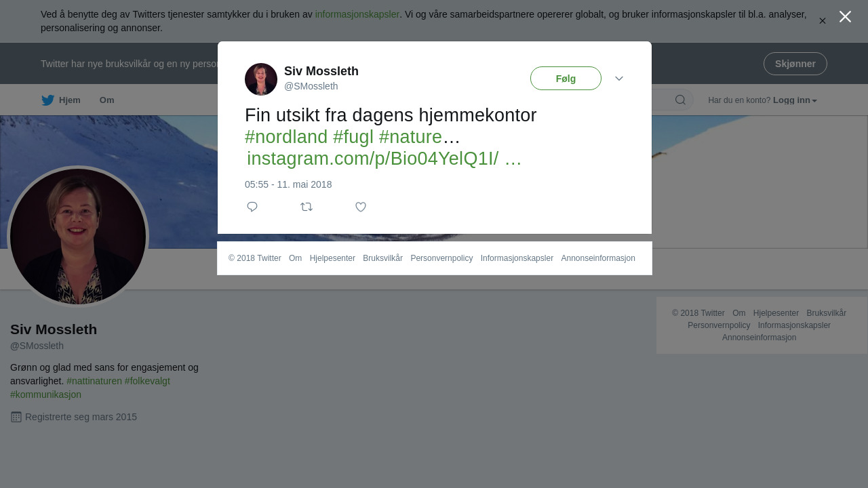Like the tweet with the heart icon
Screen dimensions: 868x488
point(361,207)
